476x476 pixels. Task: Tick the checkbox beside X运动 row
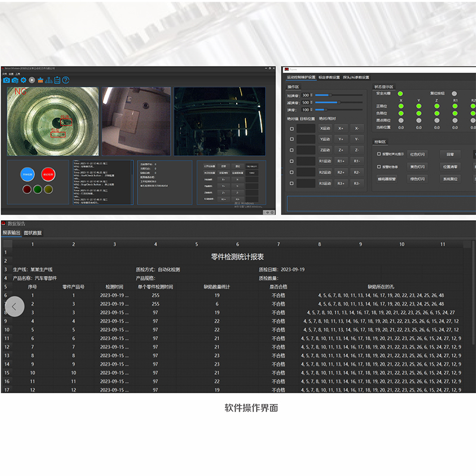pos(292,129)
